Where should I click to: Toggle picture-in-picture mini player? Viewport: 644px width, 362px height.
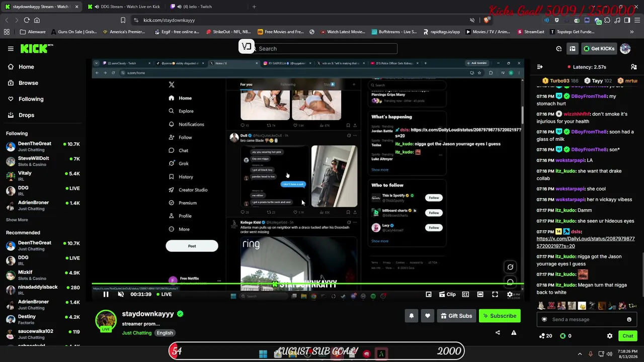(x=429, y=294)
